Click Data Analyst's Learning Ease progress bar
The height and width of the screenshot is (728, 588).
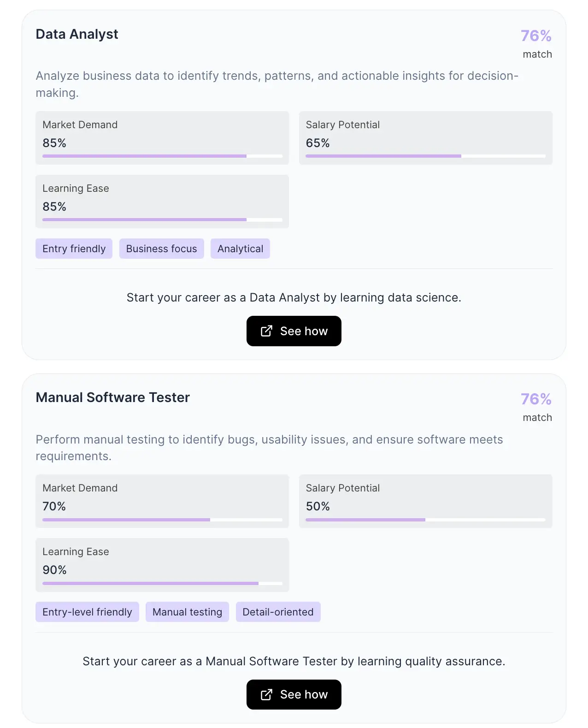(162, 220)
